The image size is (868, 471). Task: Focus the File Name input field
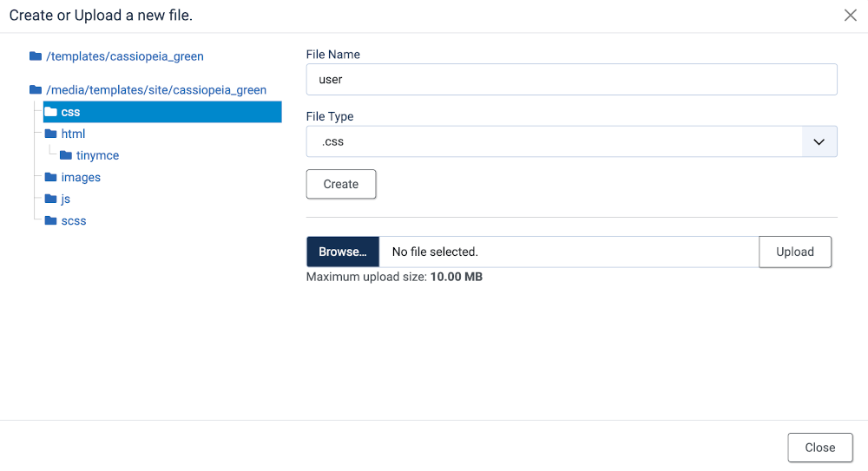(x=571, y=80)
